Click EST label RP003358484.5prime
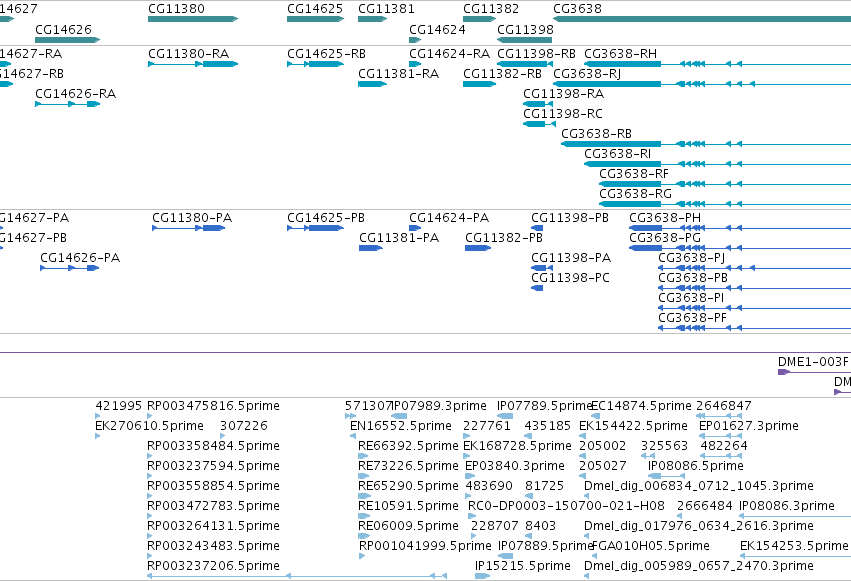The width and height of the screenshot is (851, 581). tap(213, 446)
